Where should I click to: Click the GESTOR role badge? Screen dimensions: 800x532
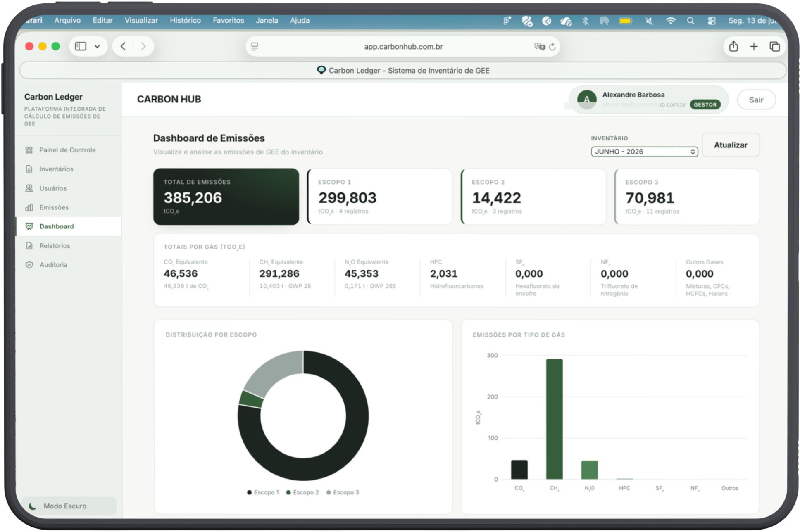tap(705, 105)
